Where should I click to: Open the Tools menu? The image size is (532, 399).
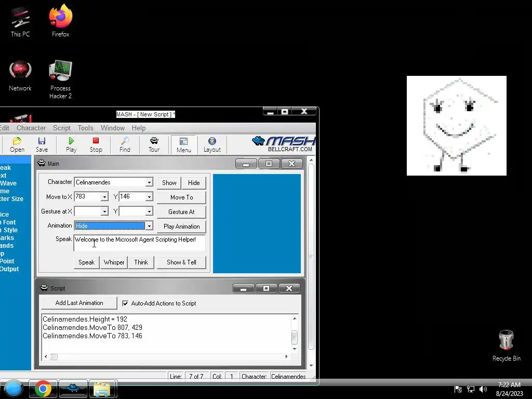85,128
